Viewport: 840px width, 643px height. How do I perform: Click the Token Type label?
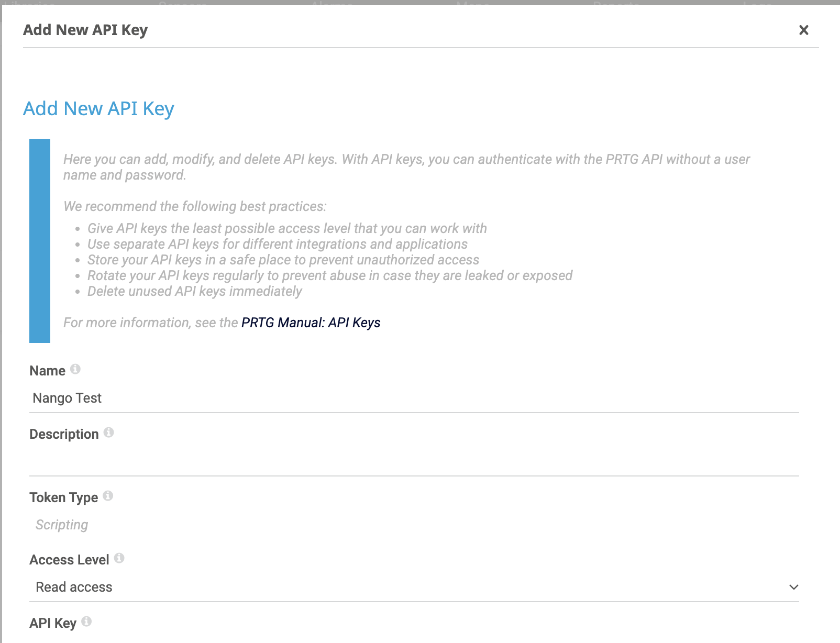point(63,497)
